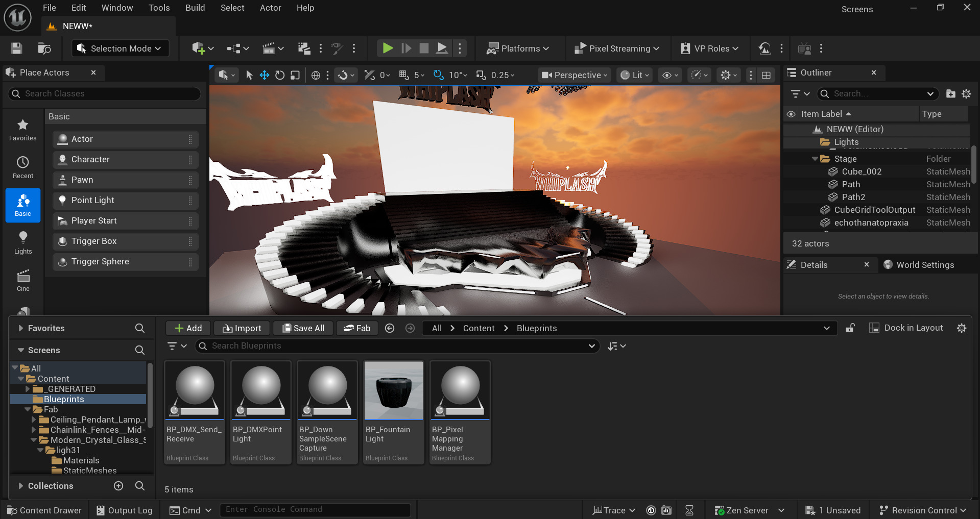Open the sort options icon beside Search Blueprints

(x=616, y=346)
